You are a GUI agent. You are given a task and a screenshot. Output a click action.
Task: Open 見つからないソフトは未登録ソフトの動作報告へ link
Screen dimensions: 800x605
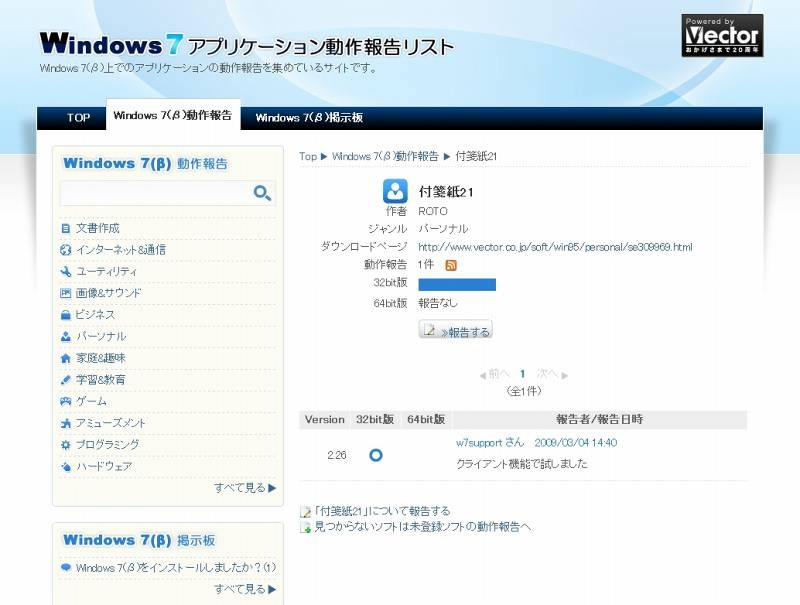pos(422,527)
